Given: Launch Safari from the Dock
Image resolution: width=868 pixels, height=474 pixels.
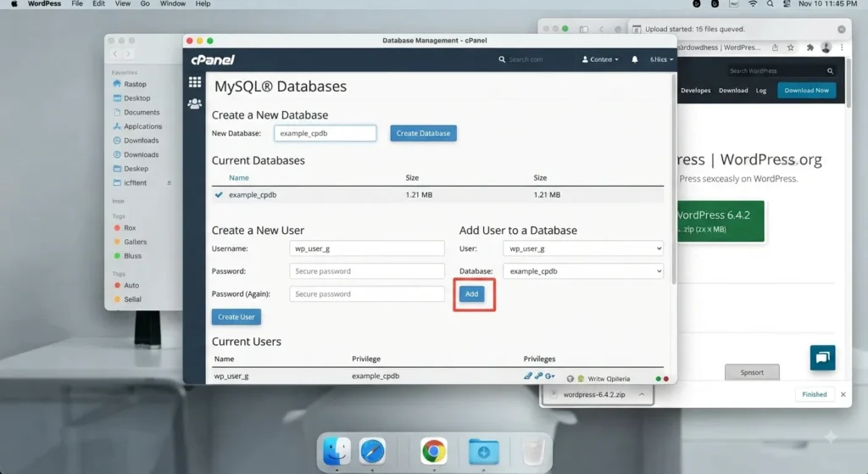Looking at the screenshot, I should pos(372,451).
